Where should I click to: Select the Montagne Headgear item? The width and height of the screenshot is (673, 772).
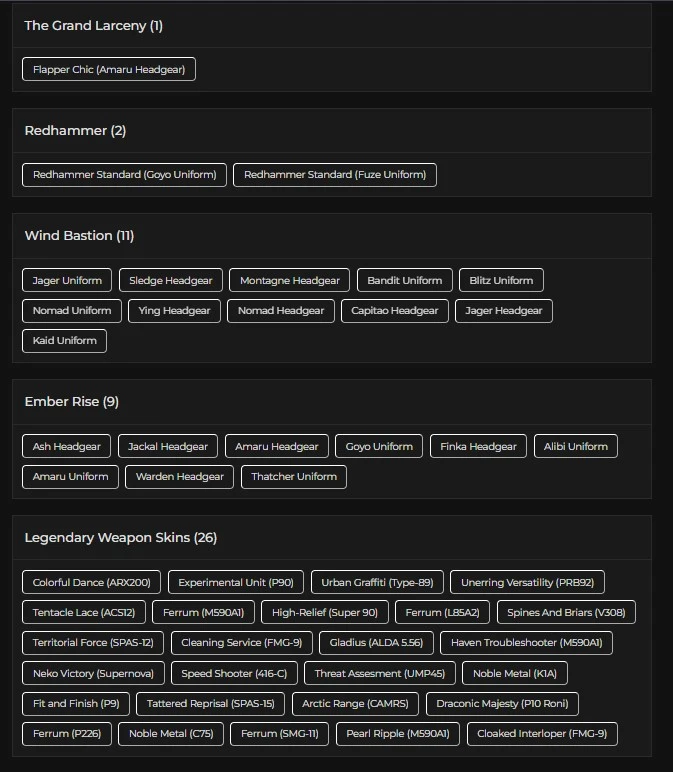click(x=290, y=280)
